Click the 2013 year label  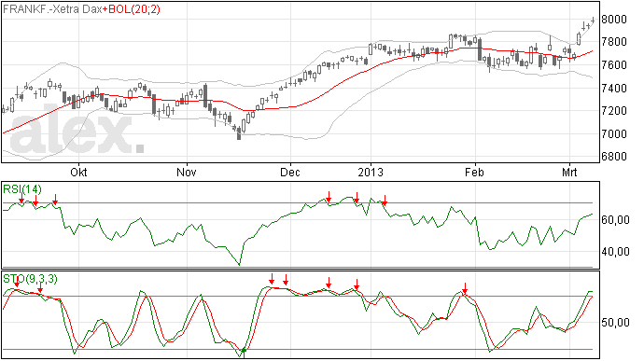(371, 172)
